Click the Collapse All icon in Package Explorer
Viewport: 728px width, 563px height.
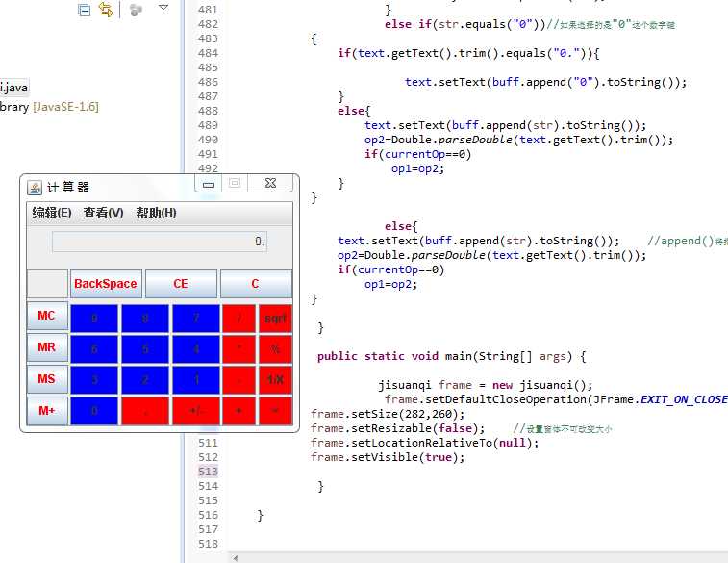(x=85, y=10)
